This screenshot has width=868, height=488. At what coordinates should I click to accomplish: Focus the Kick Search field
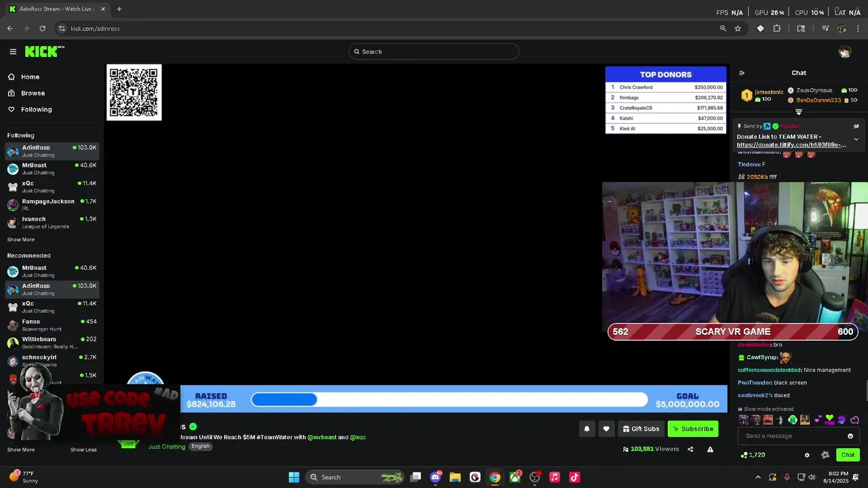[x=434, y=52]
